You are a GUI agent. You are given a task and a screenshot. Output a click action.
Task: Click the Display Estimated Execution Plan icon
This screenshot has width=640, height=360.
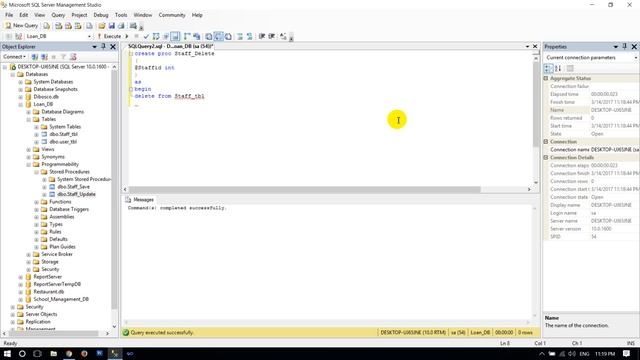(156, 36)
